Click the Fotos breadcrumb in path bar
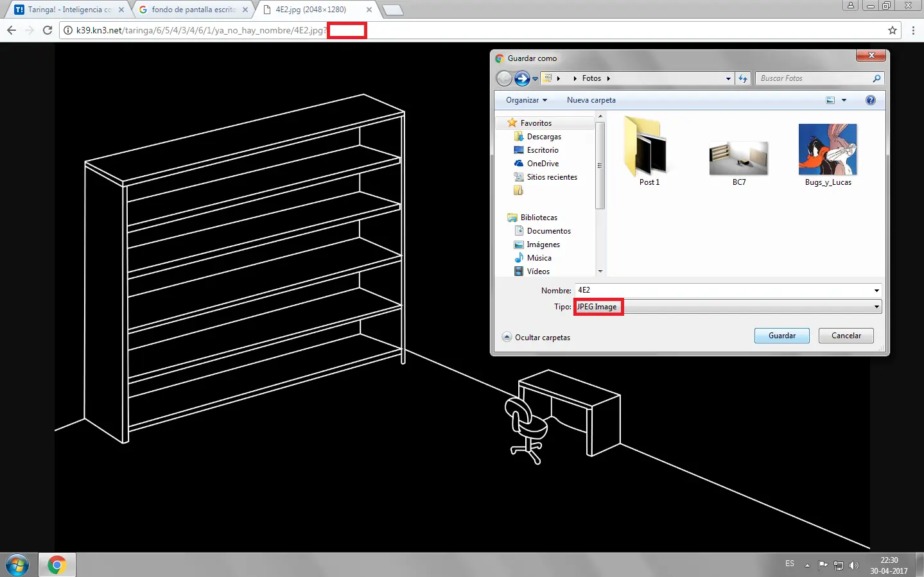Screen dimensions: 924x577 (x=591, y=78)
